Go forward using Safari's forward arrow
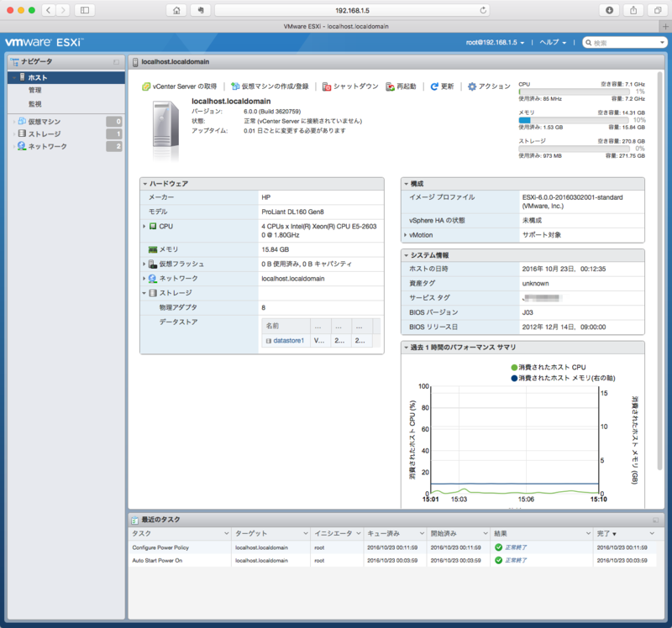Screen dimensions: 672x628 tap(63, 10)
